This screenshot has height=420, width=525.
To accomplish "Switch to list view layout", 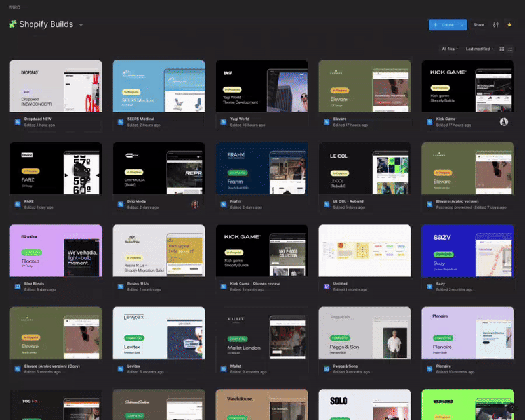I will [510, 49].
